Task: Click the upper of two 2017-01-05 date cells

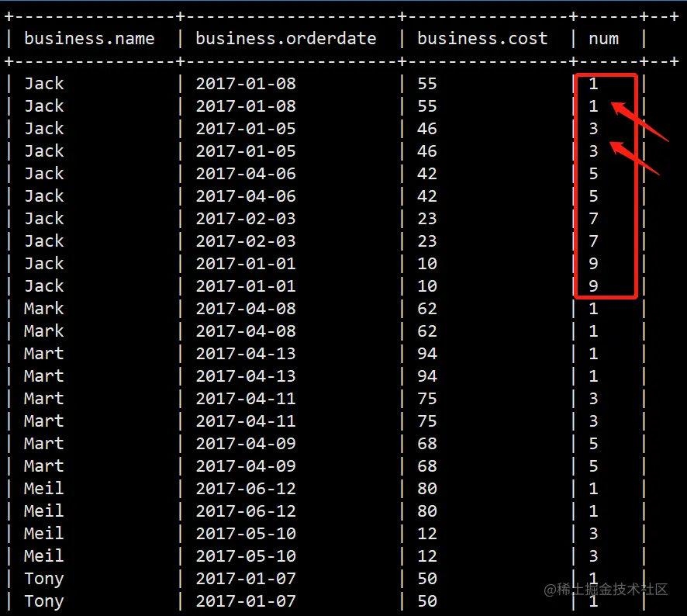Action: (245, 129)
